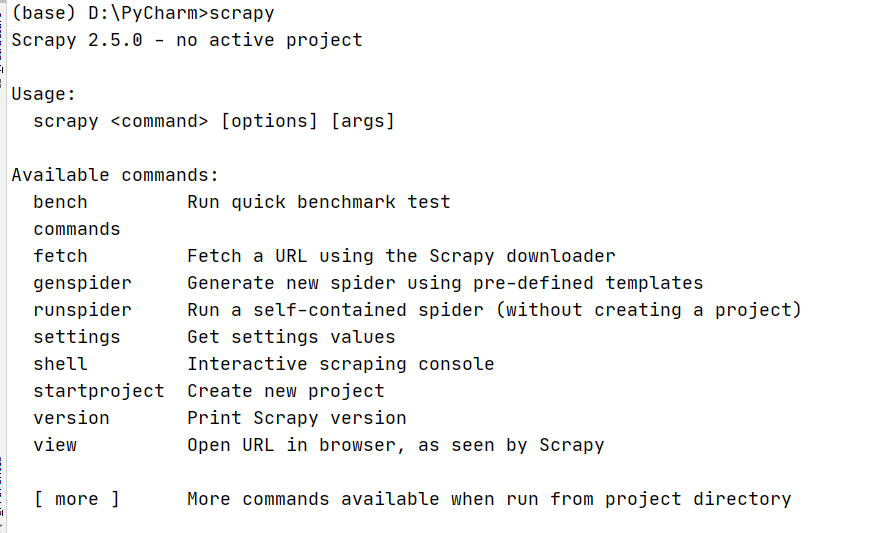Click the 'shell' command name
Image resolution: width=889 pixels, height=533 pixels.
click(x=61, y=364)
